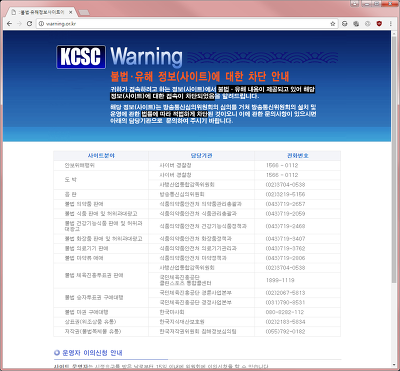Screen dimensions: 400x371
Task: Click phone number (055)792-0182
Action: (x=285, y=332)
